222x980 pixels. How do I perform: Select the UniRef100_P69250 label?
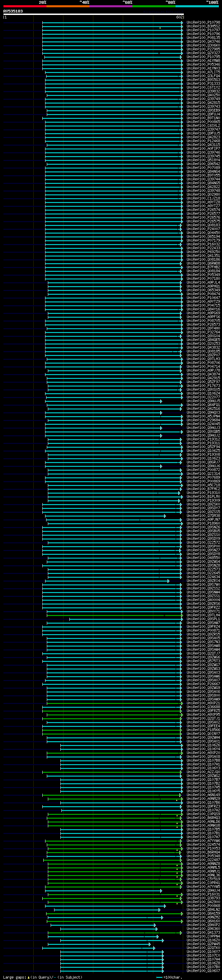tap(203, 252)
